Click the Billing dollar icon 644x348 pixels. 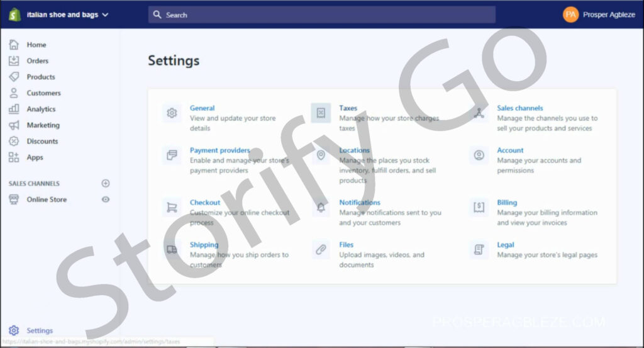pyautogui.click(x=479, y=207)
